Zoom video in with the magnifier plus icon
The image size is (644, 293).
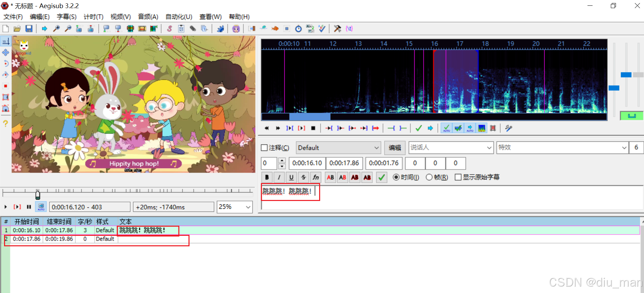click(56, 29)
